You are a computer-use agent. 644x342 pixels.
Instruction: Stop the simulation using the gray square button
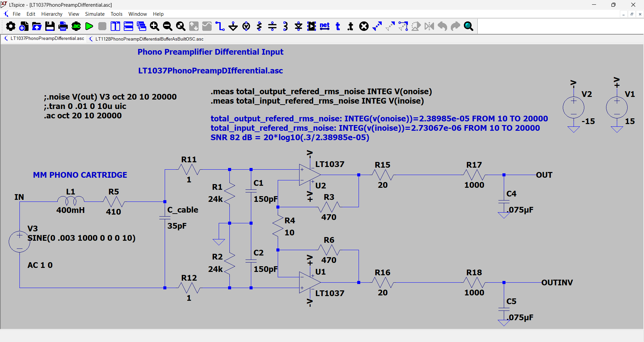pyautogui.click(x=102, y=26)
